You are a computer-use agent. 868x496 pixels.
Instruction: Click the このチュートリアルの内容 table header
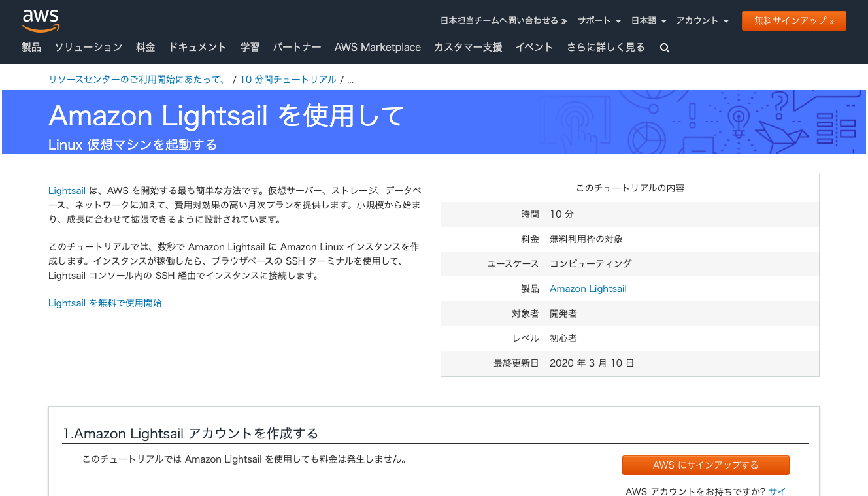[630, 188]
